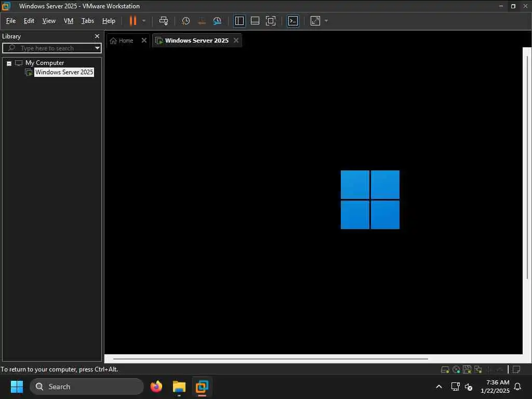The image size is (532, 399).
Task: Click the hard disk status icon
Action: coord(445,369)
